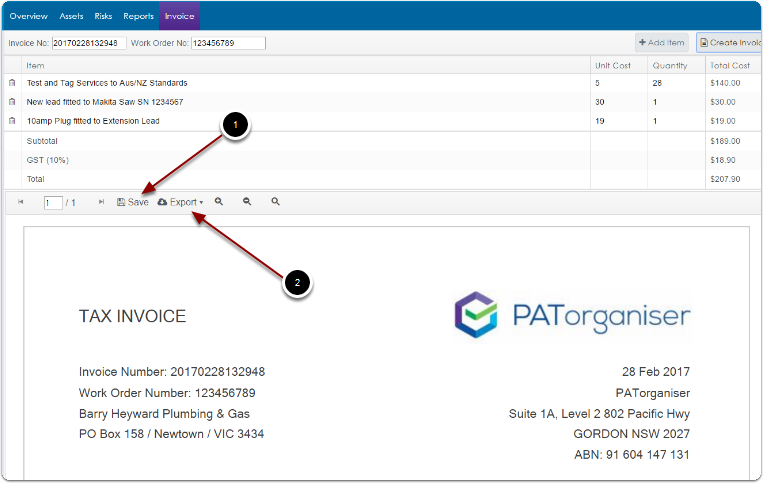
Task: Click the Total amount $207.90
Action: point(725,179)
